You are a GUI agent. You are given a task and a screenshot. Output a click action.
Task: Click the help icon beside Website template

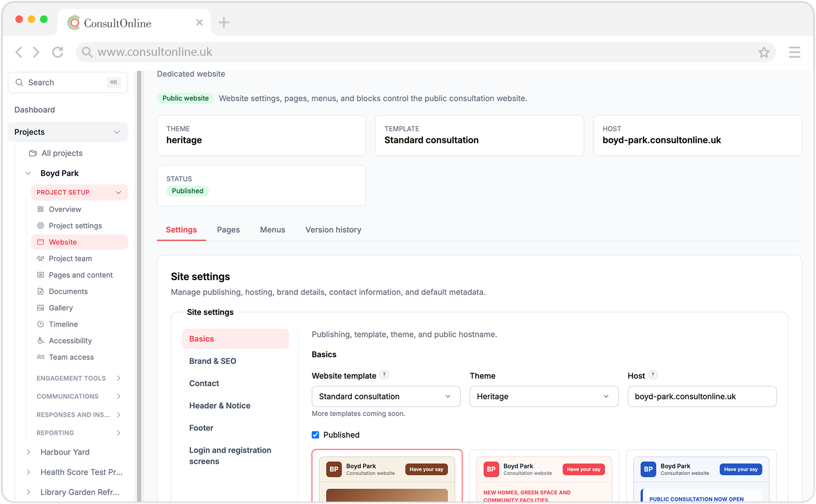point(384,375)
